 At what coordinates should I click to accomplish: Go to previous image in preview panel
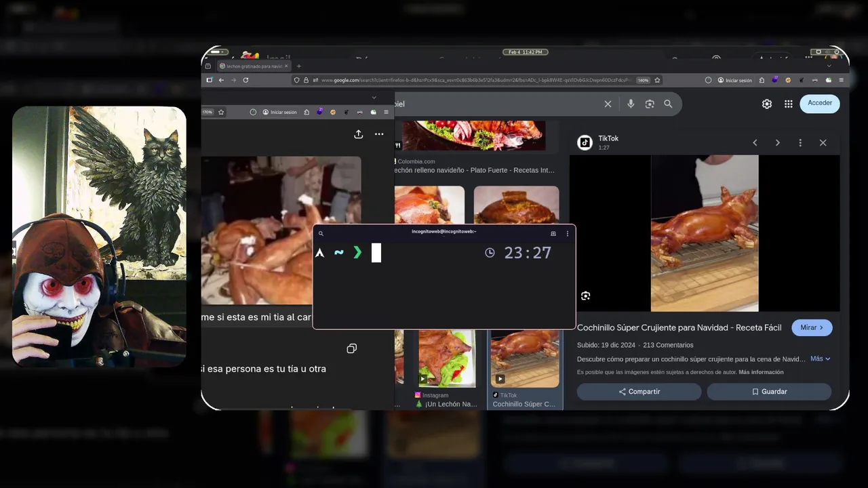755,142
